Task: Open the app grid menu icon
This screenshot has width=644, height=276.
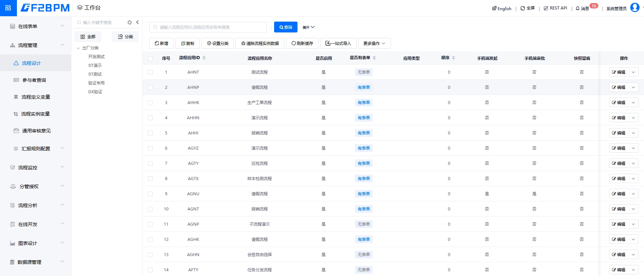Action: (x=8, y=8)
